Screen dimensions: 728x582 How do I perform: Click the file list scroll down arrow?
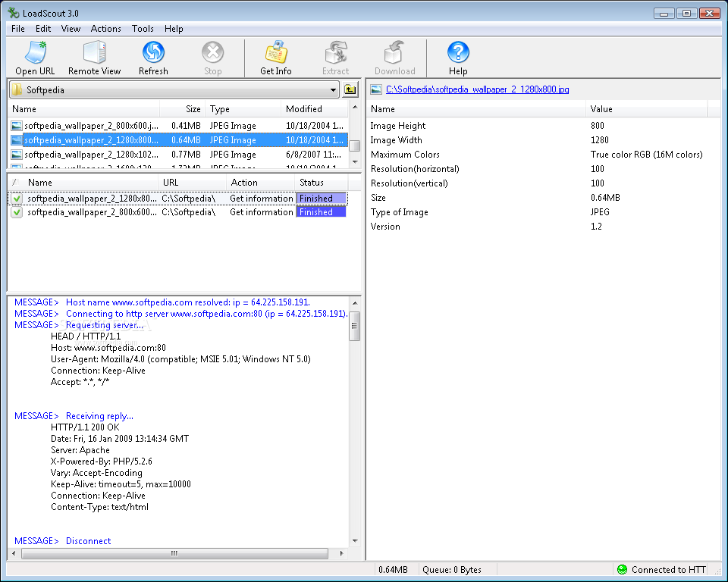[355, 162]
